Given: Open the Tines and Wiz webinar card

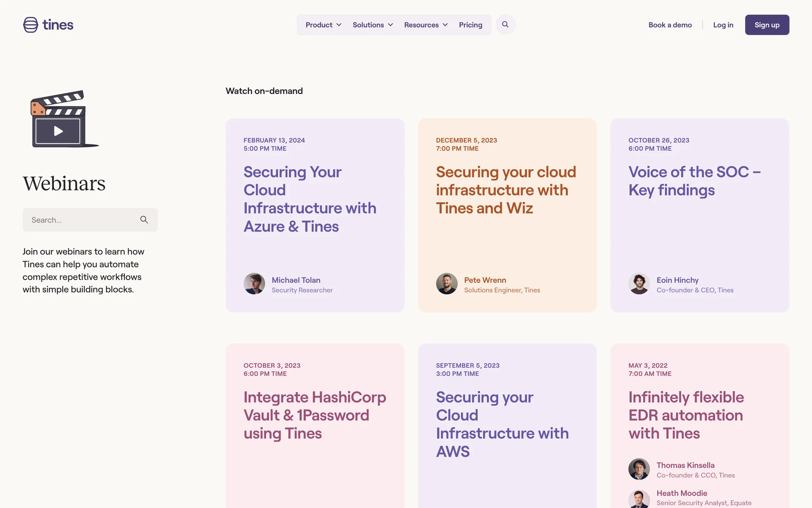Looking at the screenshot, I should [506, 190].
